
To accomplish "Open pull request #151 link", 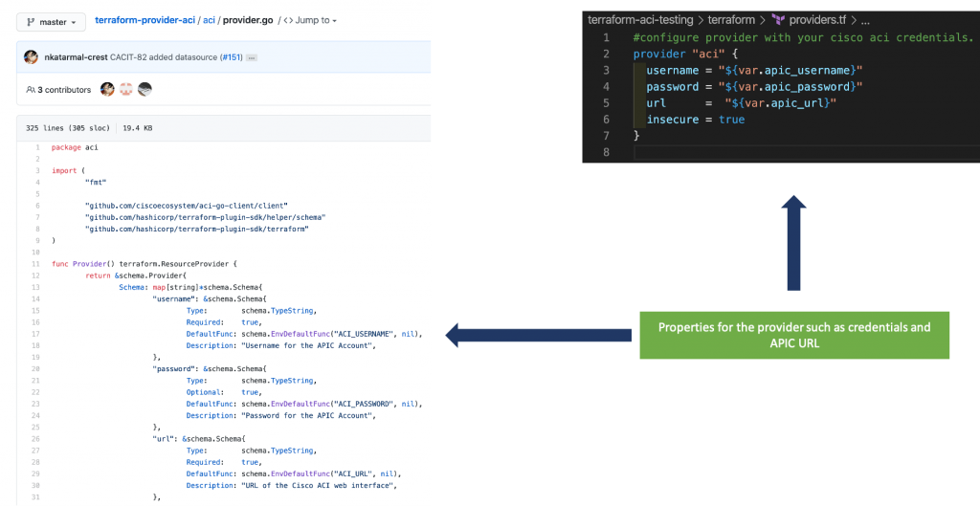I will [231, 57].
